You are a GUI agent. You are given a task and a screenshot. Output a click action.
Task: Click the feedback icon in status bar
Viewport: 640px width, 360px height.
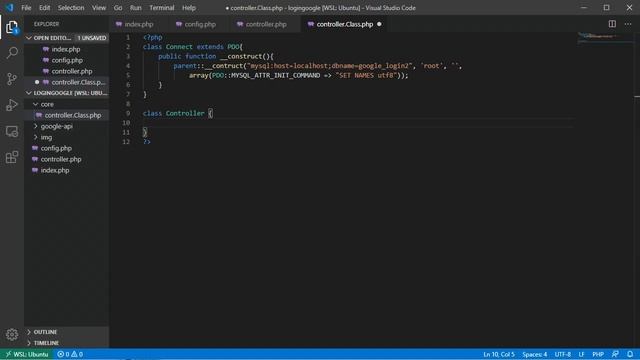[615, 354]
